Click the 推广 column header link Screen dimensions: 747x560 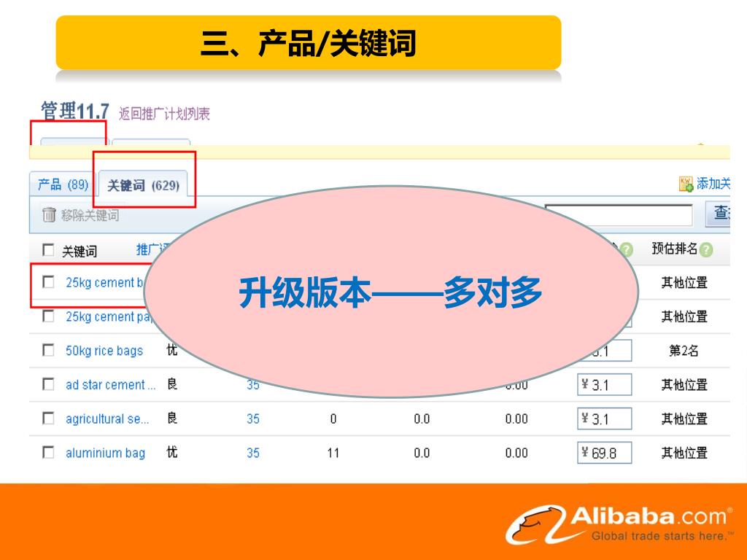(x=152, y=249)
